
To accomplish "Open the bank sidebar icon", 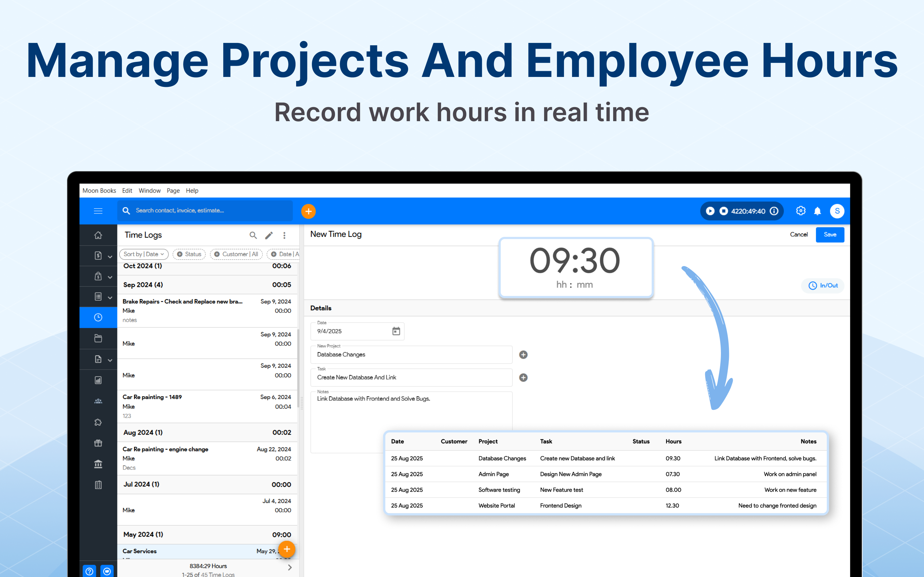I will point(98,464).
